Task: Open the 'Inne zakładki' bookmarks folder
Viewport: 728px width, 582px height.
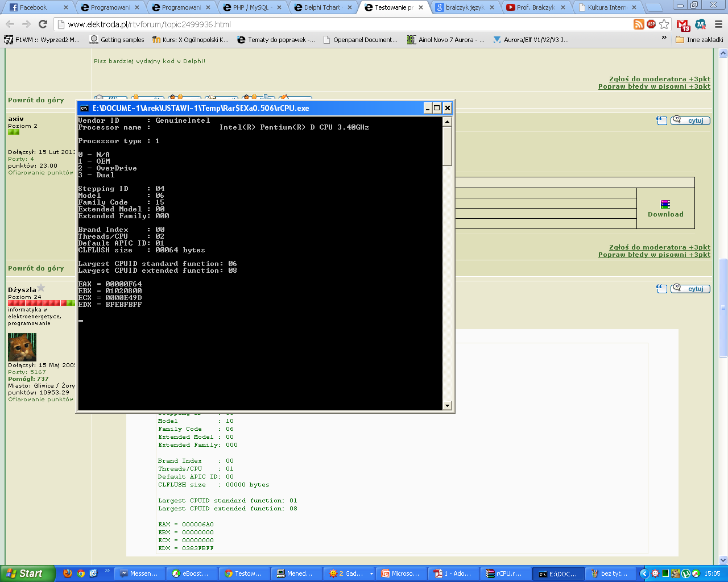Action: click(x=699, y=40)
